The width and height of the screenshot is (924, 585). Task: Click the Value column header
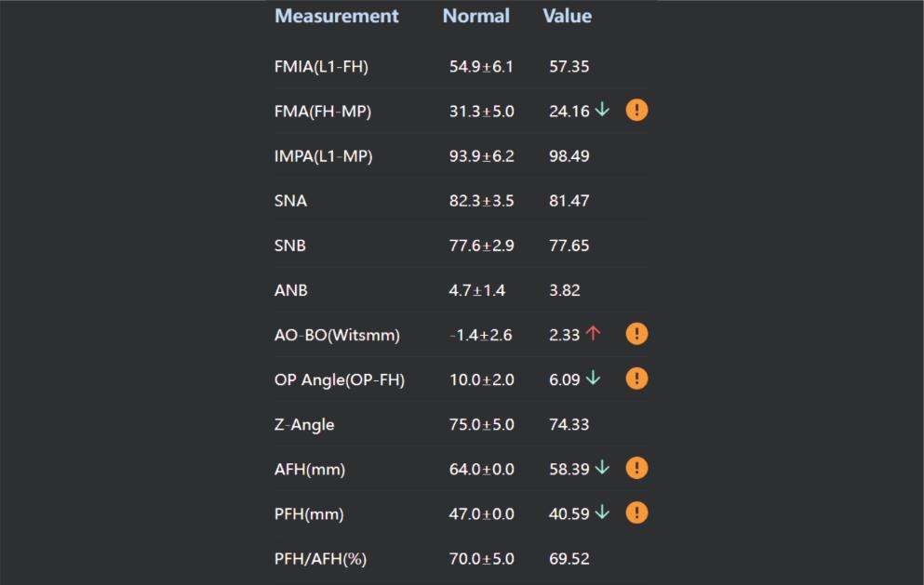(x=567, y=16)
